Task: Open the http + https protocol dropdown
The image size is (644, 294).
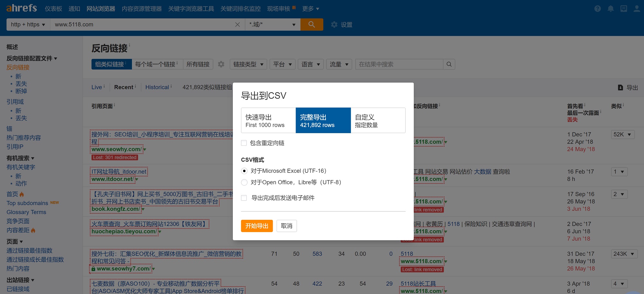Action: (x=28, y=24)
